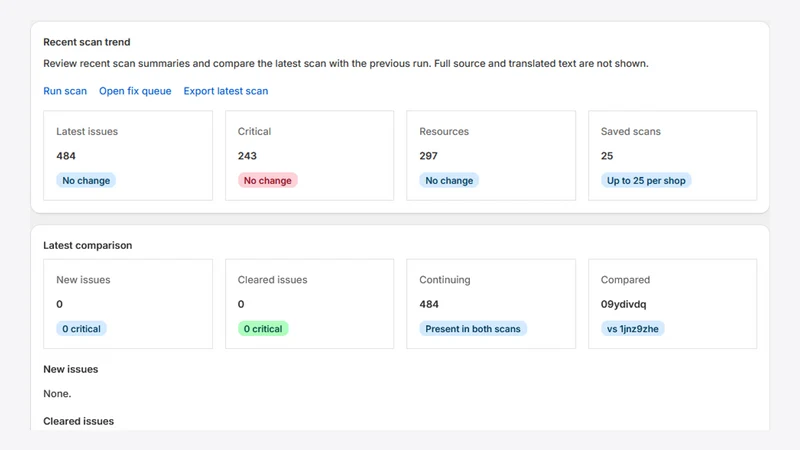Click No change badge under Latest issues

[x=86, y=180]
